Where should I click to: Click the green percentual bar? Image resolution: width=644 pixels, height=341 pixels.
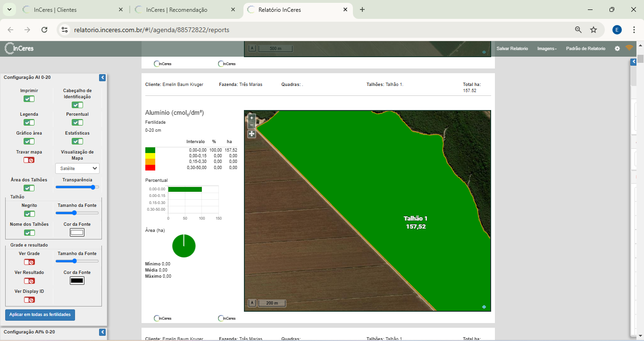185,189
